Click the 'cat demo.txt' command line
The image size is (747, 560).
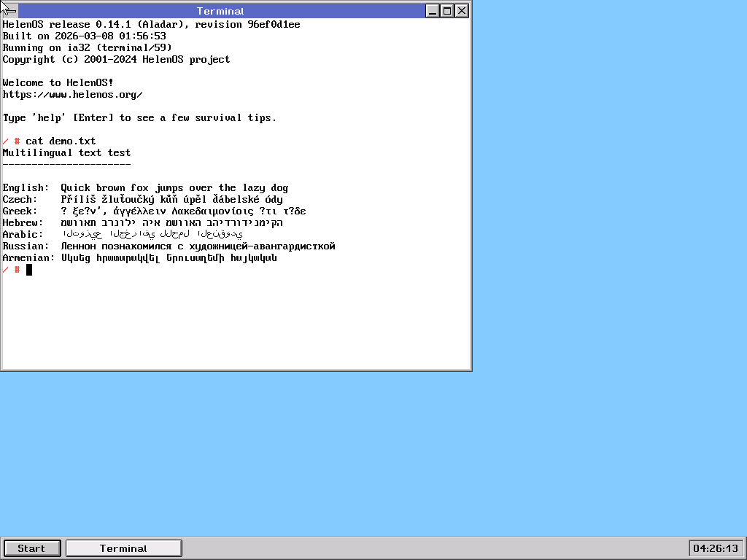(x=61, y=141)
